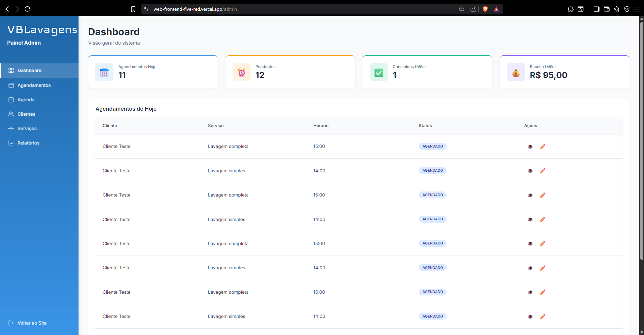Open the browser hamburger menu
The height and width of the screenshot is (335, 644).
(637, 9)
